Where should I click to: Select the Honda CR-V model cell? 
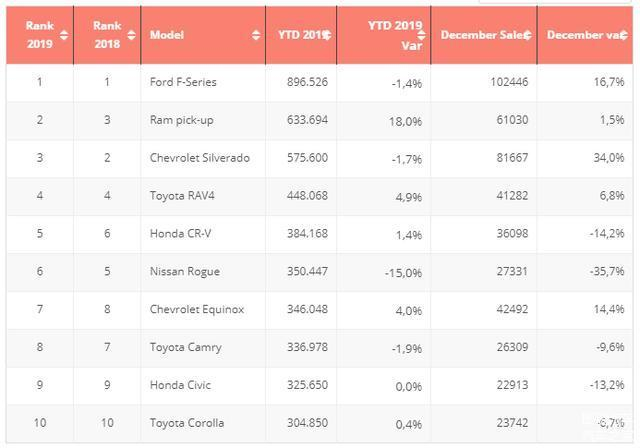(x=180, y=234)
